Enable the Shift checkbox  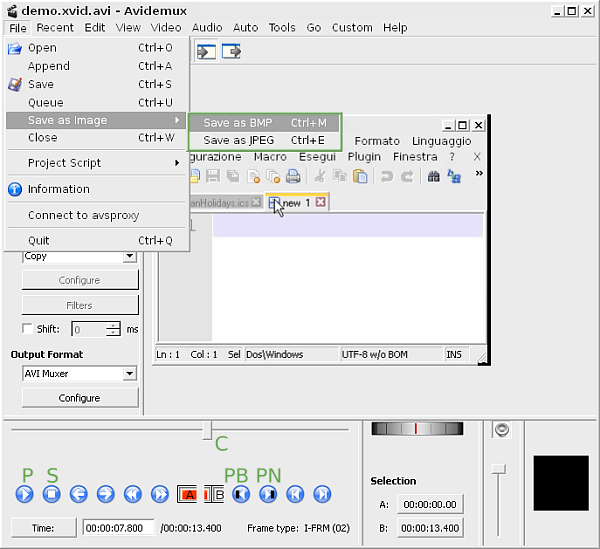[x=28, y=329]
